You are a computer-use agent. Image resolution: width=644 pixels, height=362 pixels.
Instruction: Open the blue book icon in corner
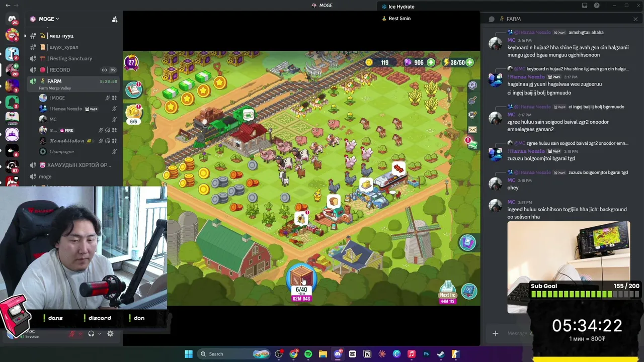pos(469,292)
